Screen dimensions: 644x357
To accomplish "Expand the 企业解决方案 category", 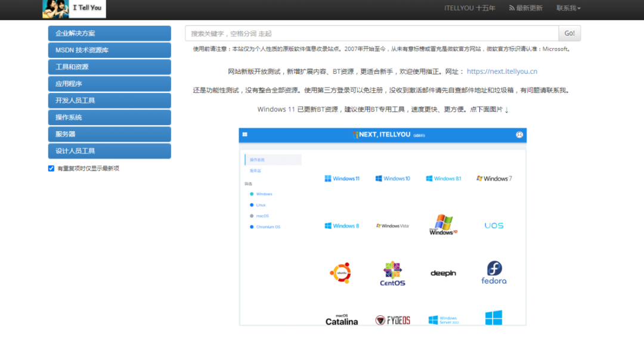I will [109, 33].
